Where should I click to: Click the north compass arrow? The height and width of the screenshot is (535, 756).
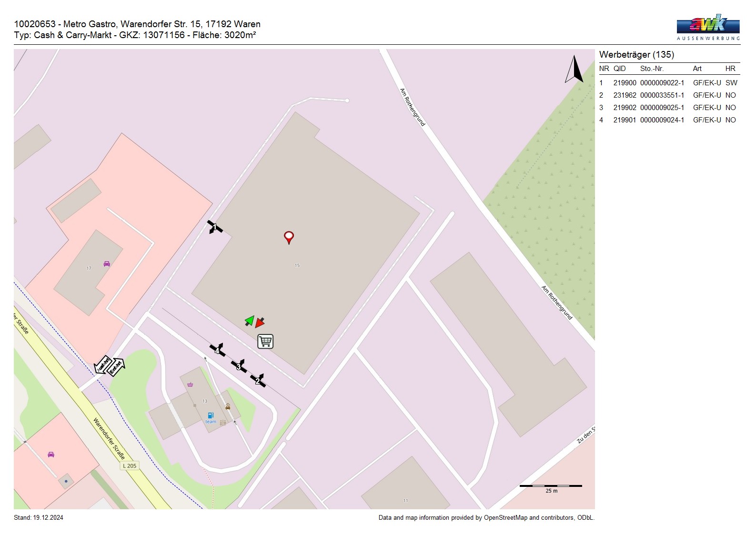575,70
